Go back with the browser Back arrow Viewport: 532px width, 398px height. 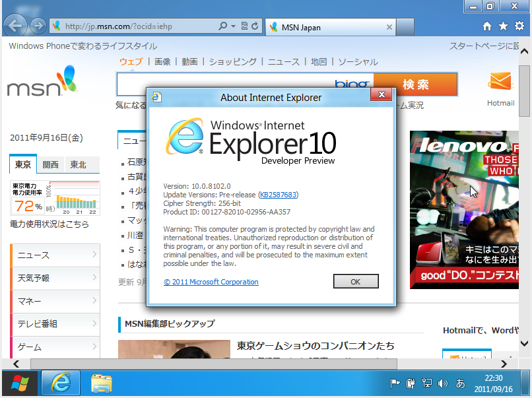pos(15,25)
